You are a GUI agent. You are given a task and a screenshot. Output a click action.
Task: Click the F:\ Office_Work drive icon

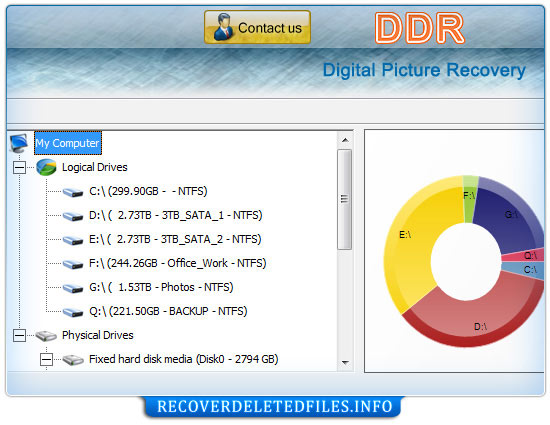tap(73, 264)
